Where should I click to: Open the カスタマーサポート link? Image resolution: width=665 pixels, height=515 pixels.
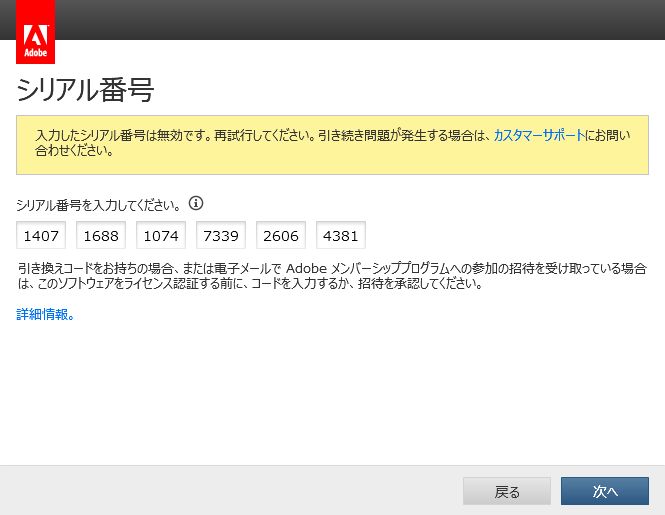pyautogui.click(x=539, y=135)
